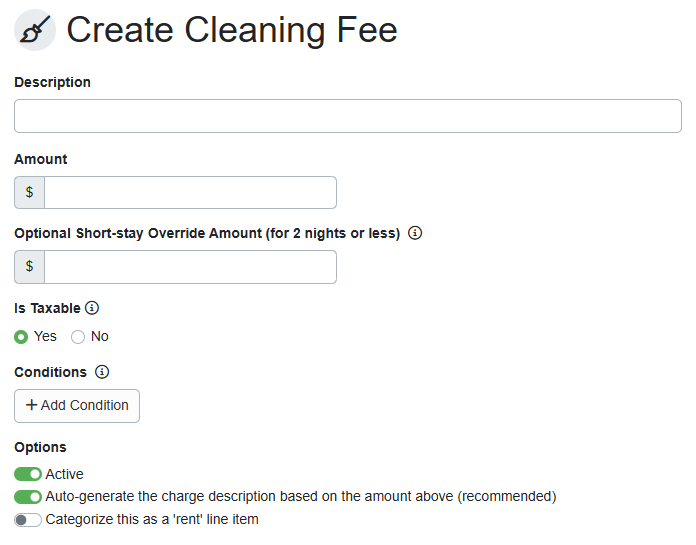Focus the Description text field

348,116
